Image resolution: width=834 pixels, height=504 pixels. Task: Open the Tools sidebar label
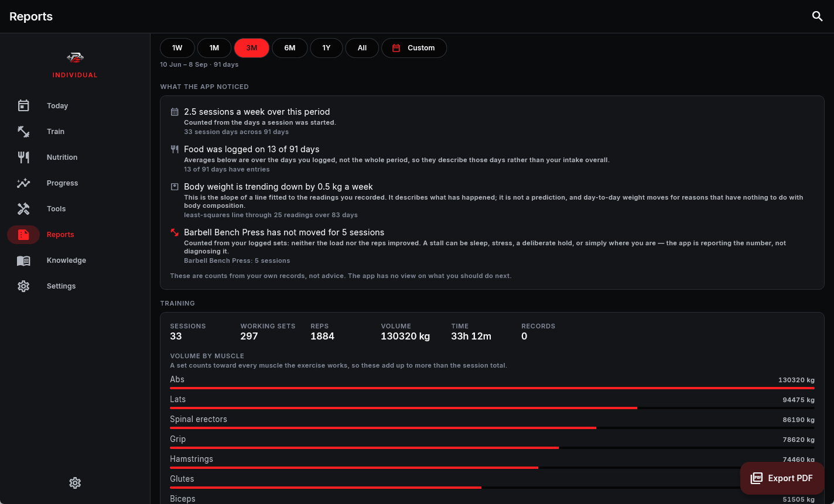coord(56,209)
